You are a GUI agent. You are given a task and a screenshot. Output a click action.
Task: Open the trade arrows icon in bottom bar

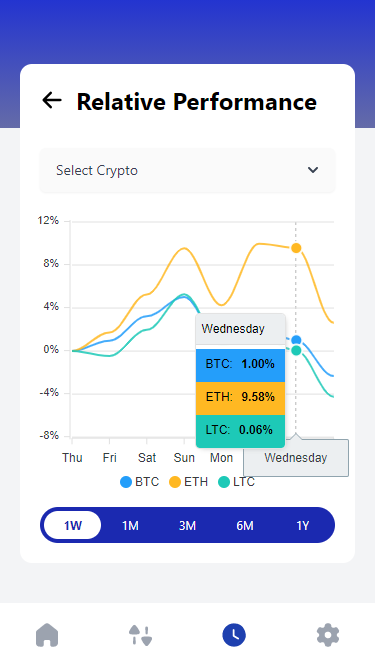(x=140, y=635)
